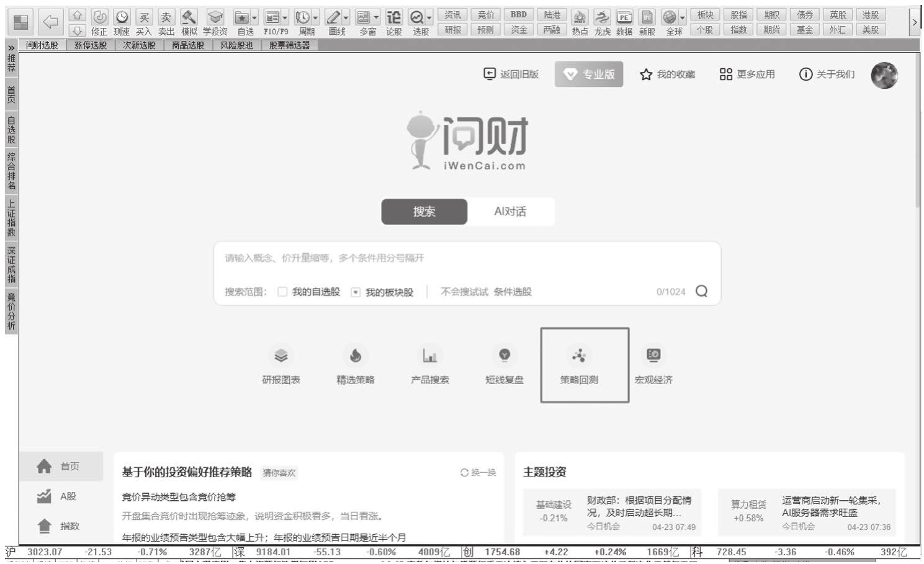Click the user avatar picture

[x=884, y=75]
